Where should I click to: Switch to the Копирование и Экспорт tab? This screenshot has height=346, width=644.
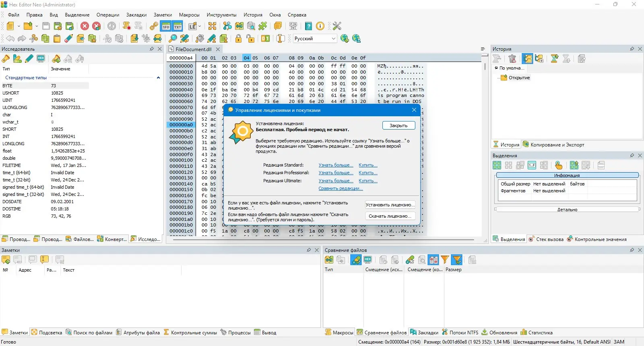(553, 145)
